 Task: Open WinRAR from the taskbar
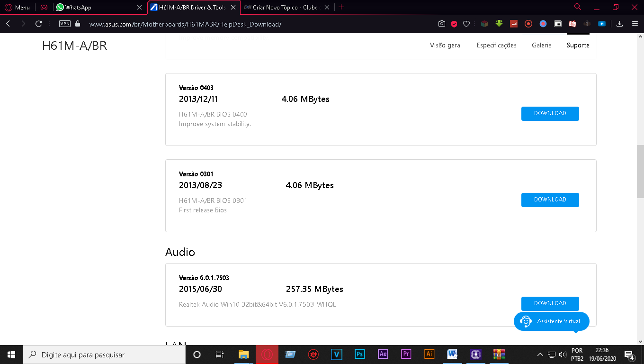[499, 355]
